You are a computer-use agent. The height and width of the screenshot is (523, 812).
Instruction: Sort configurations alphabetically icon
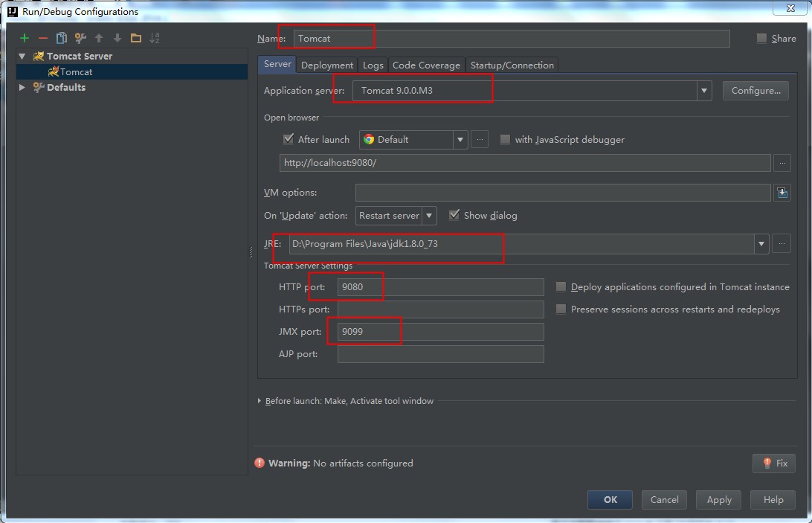tap(155, 38)
